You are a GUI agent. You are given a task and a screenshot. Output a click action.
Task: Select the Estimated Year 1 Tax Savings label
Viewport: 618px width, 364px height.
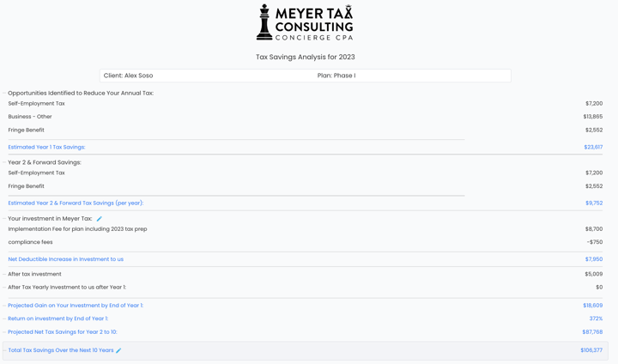click(x=46, y=147)
